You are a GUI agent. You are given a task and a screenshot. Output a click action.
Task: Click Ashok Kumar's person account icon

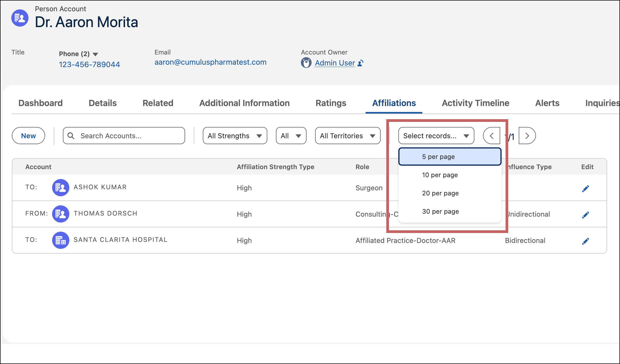pyautogui.click(x=61, y=187)
